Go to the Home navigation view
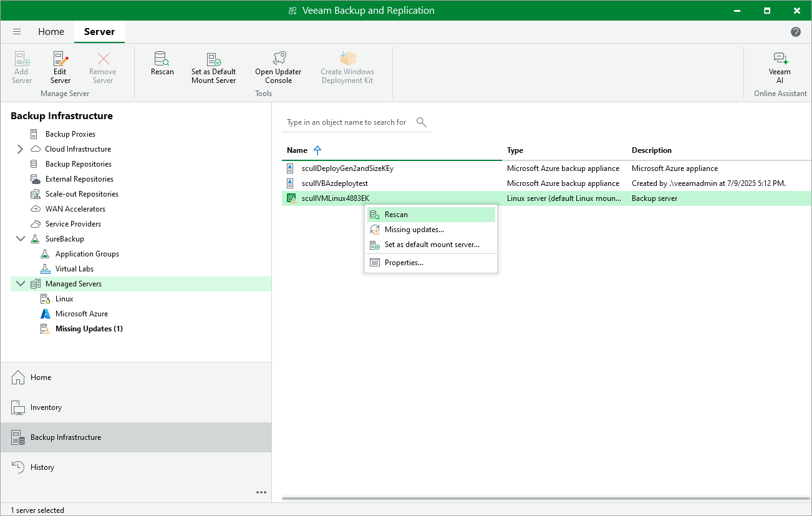The height and width of the screenshot is (516, 812). [x=136, y=377]
